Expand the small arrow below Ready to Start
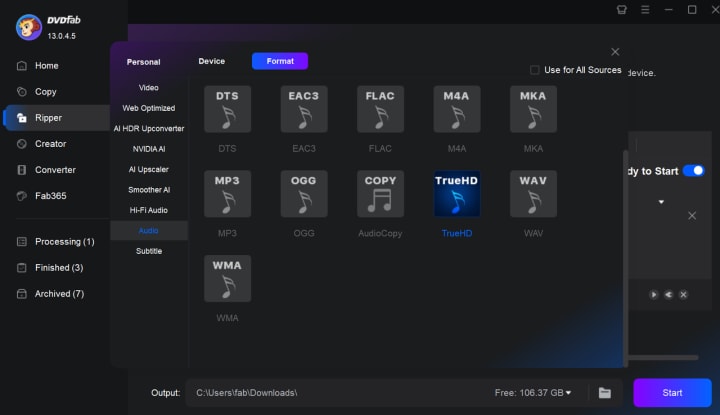 pyautogui.click(x=661, y=202)
